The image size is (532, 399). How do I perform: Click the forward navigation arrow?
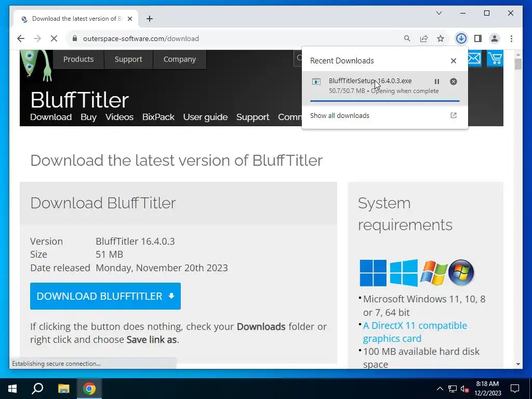(37, 38)
